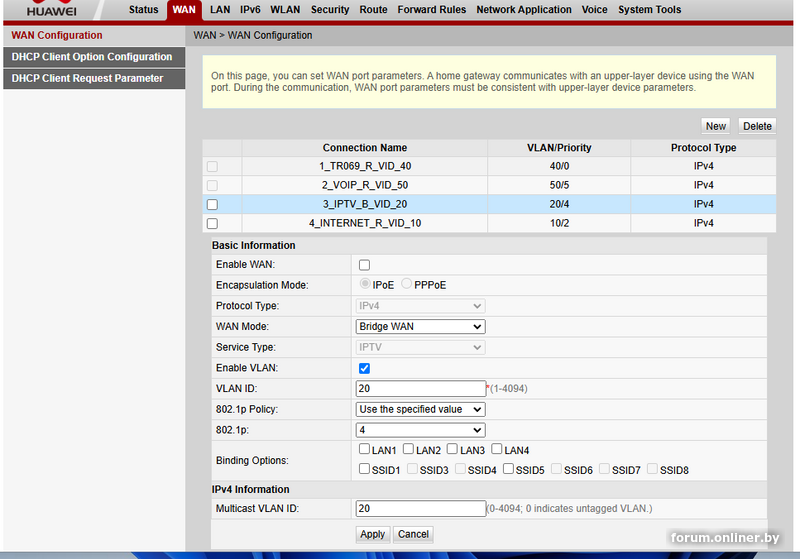Image resolution: width=800 pixels, height=559 pixels.
Task: Click into the VLAN ID field
Action: point(420,389)
